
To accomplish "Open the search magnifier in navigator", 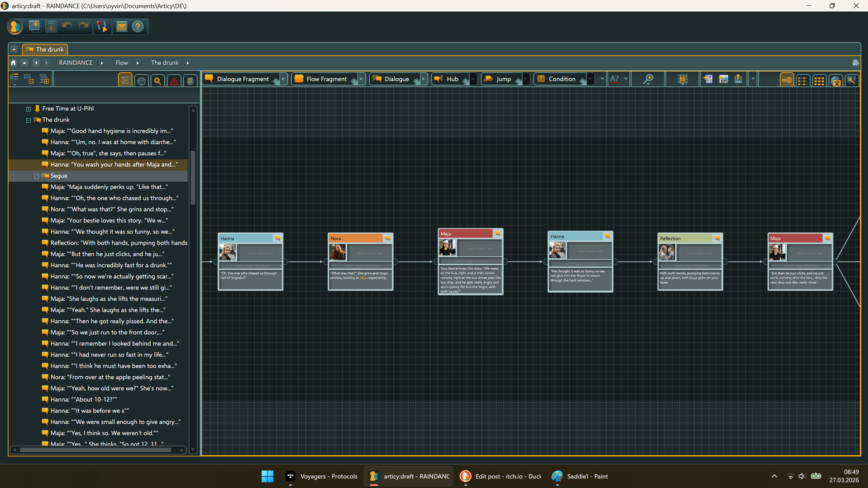I will pyautogui.click(x=158, y=81).
